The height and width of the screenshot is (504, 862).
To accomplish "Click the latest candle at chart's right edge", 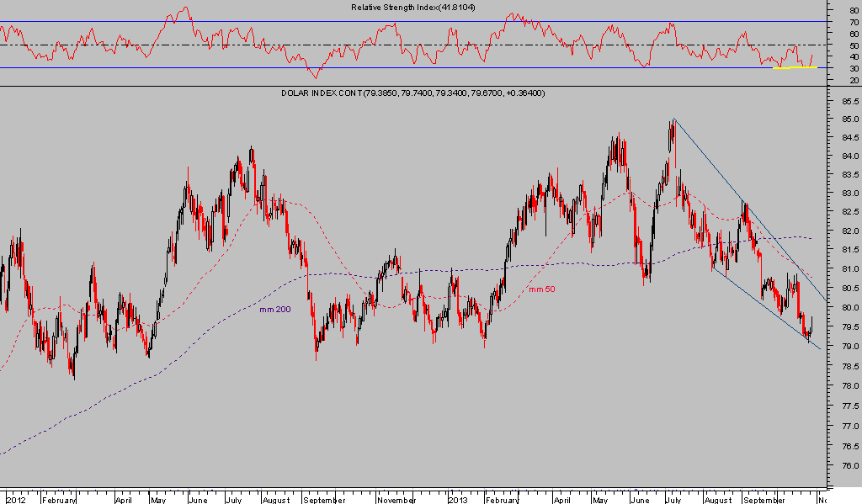I will point(813,325).
